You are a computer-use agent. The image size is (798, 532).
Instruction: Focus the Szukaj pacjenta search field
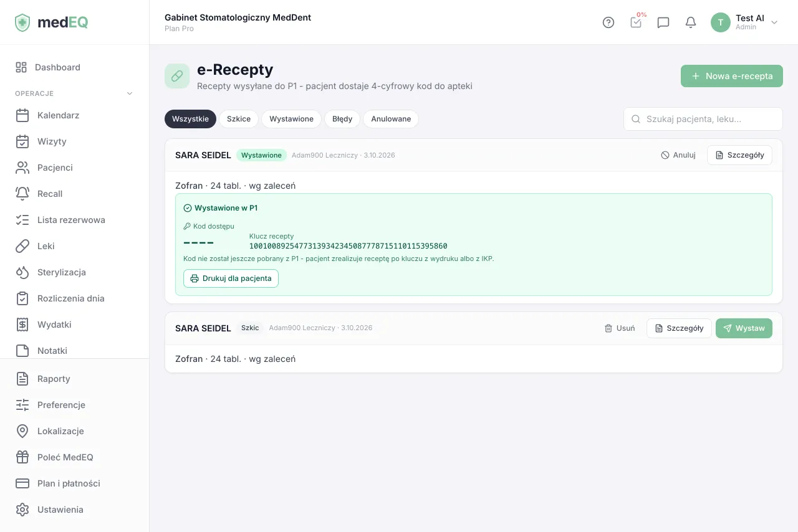(703, 119)
